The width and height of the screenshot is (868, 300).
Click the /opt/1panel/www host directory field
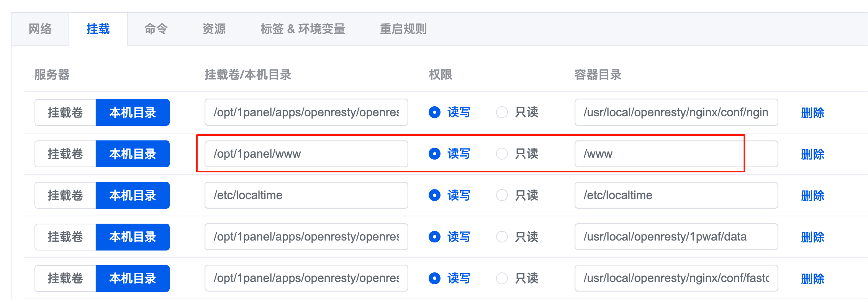coord(306,154)
